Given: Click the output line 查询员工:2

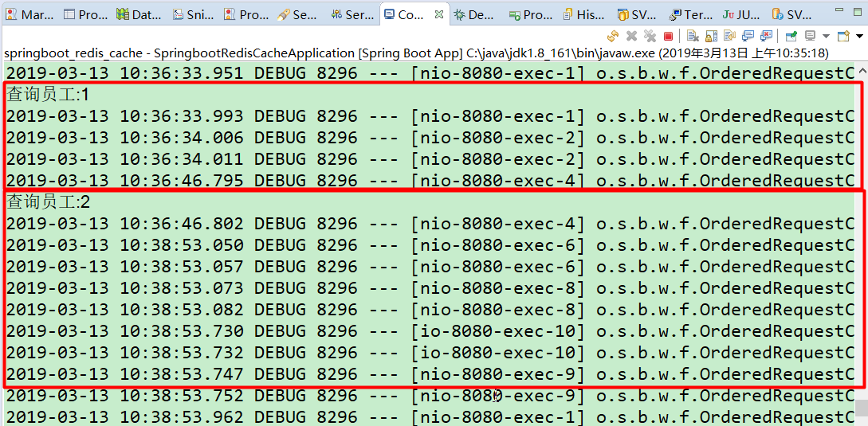Looking at the screenshot, I should coord(48,202).
